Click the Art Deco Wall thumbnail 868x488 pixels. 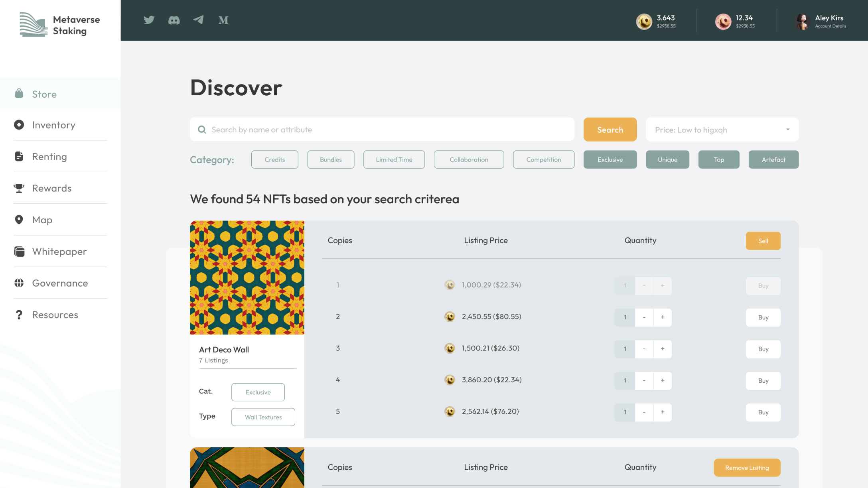[x=247, y=277]
